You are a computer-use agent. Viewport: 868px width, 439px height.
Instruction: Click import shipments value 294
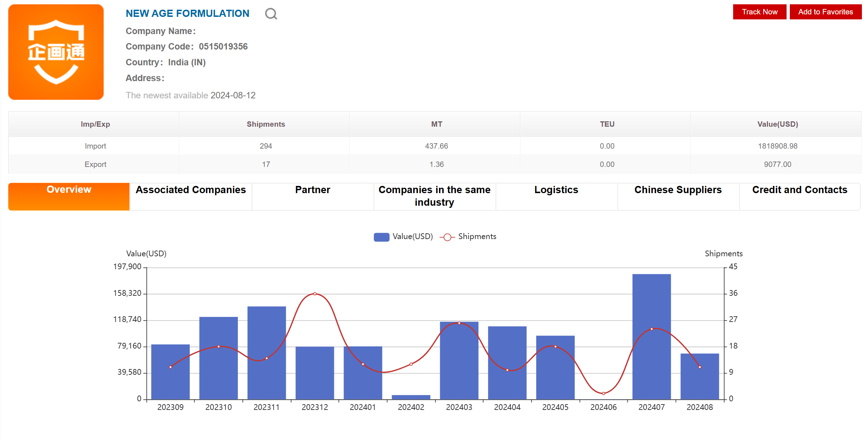266,146
